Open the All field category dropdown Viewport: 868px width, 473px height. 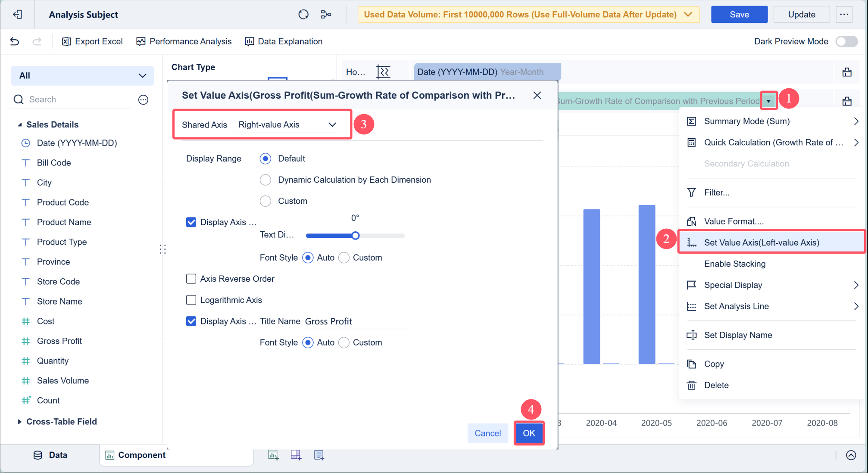(82, 76)
